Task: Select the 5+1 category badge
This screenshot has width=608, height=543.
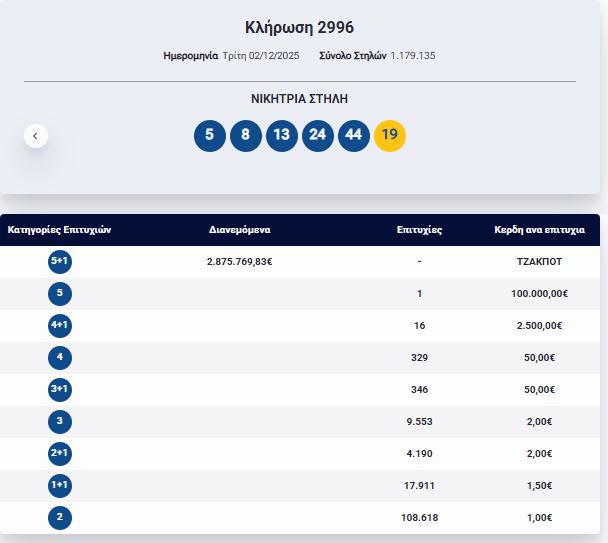Action: 60,261
